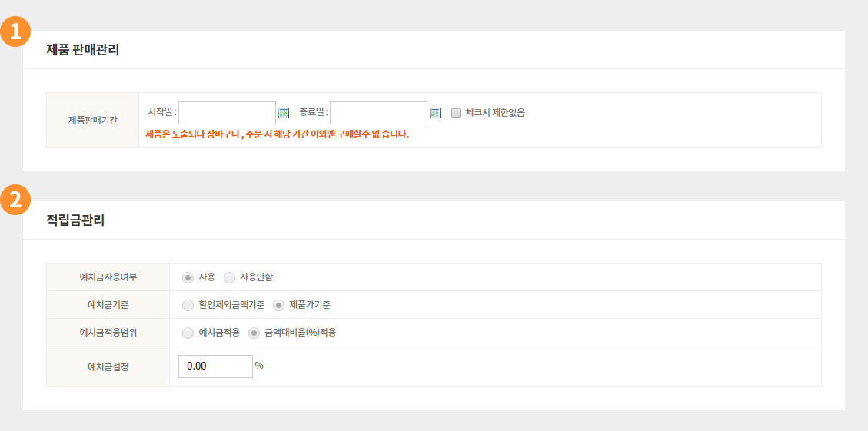Check the 체크시 제한없음 checkbox

point(456,113)
